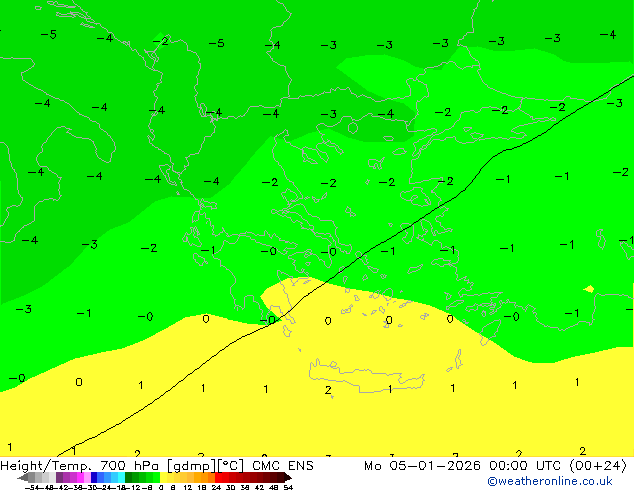
Task: Choose the cyan swatch in the temperature scale
Action: 121,477
